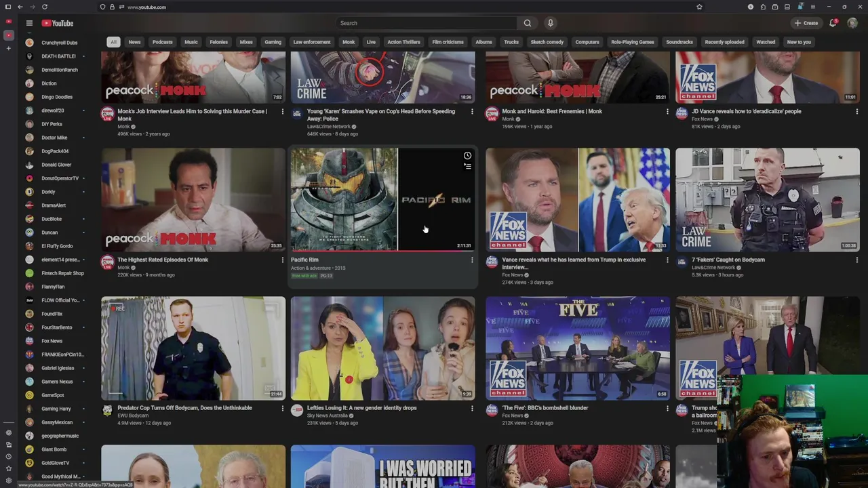Open browser history clock icon in sidebar

click(x=8, y=457)
